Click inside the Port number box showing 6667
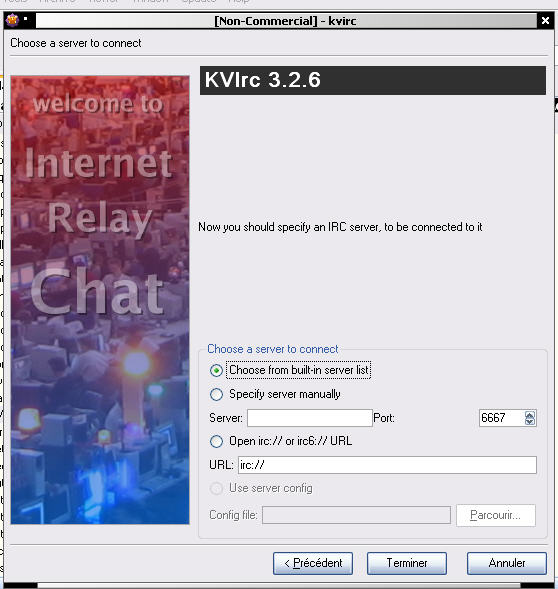Screen dimensions: 558x589 501,418
